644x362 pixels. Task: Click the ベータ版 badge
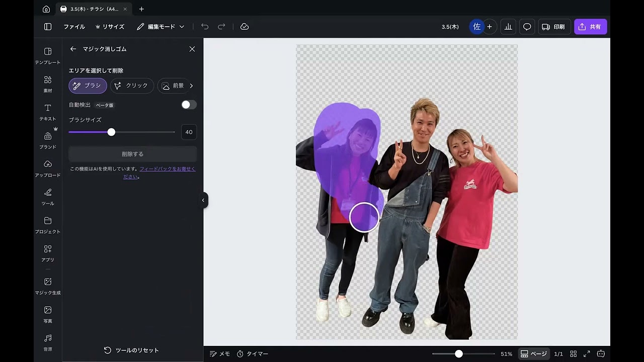105,105
